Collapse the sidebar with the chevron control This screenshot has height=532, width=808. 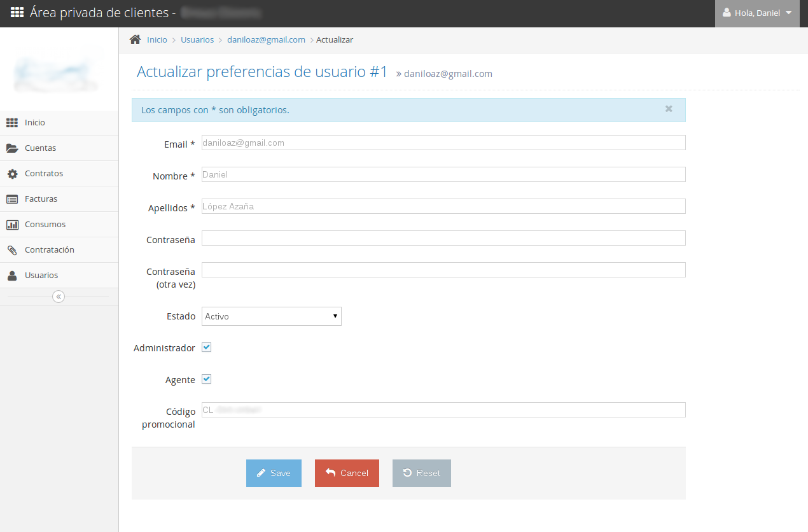pyautogui.click(x=59, y=296)
